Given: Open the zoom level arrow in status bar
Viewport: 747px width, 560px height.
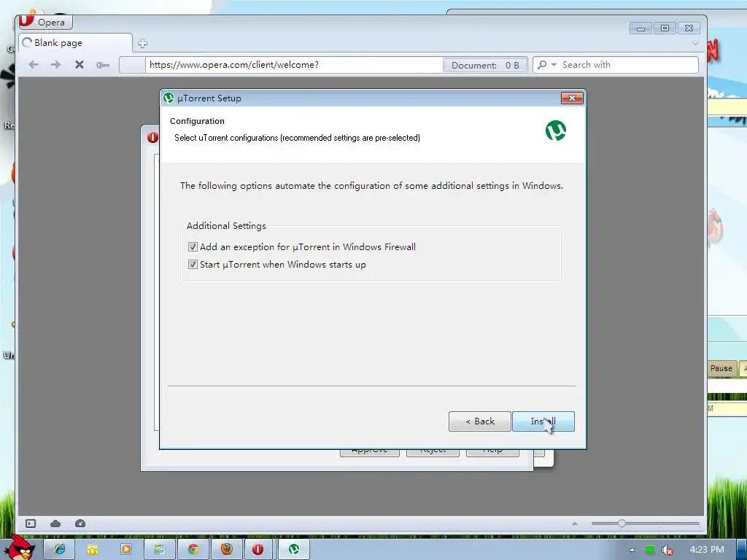Looking at the screenshot, I should click(x=575, y=524).
